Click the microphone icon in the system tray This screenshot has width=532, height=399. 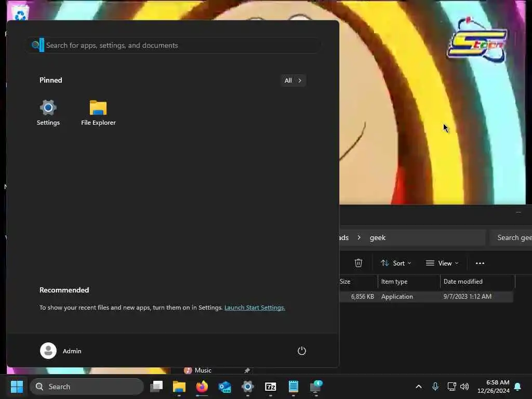[435, 387]
